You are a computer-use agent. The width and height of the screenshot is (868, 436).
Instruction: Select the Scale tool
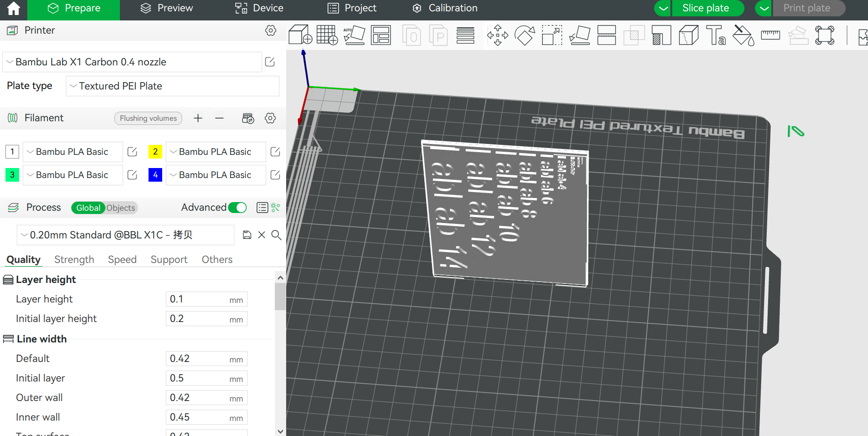coord(552,35)
